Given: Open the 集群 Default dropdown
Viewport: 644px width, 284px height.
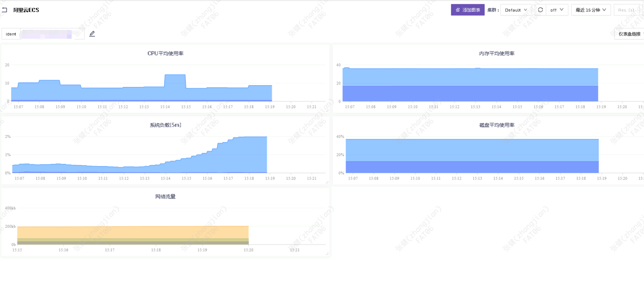Looking at the screenshot, I should click(x=515, y=10).
